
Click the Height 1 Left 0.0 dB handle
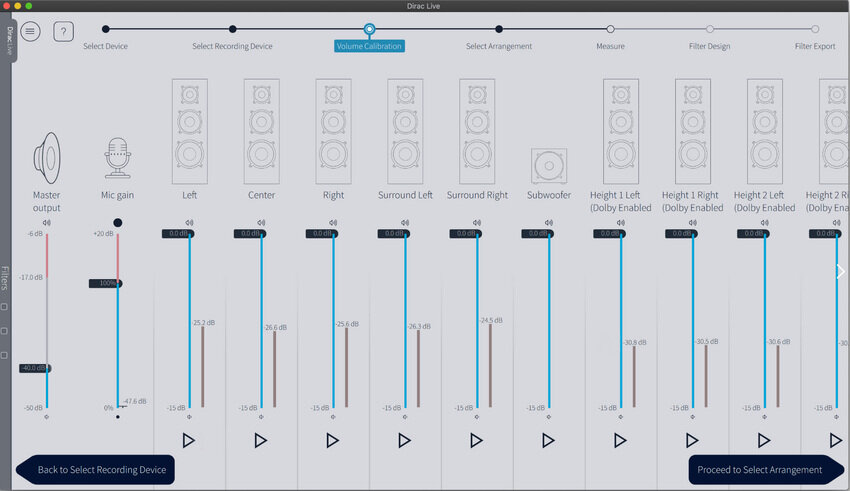[x=609, y=234]
